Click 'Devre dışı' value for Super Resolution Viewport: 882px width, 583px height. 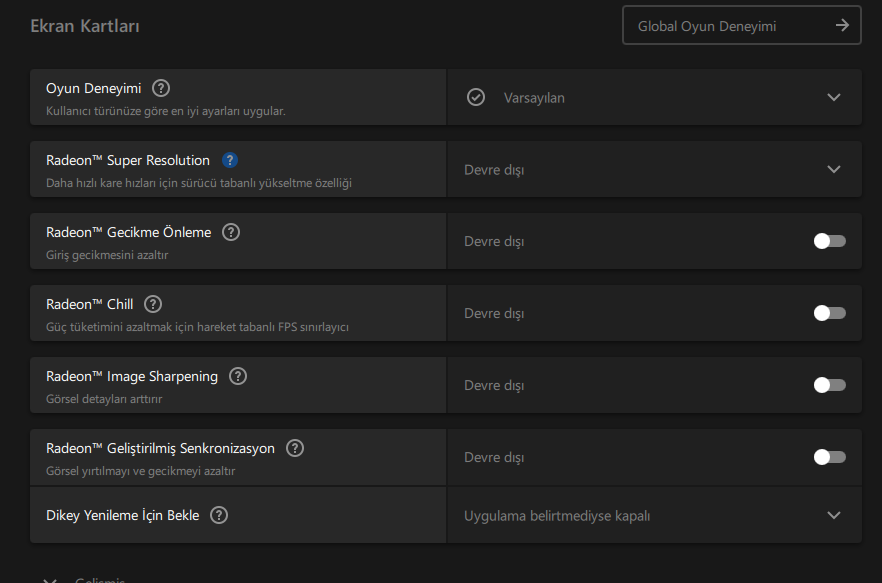tap(494, 171)
